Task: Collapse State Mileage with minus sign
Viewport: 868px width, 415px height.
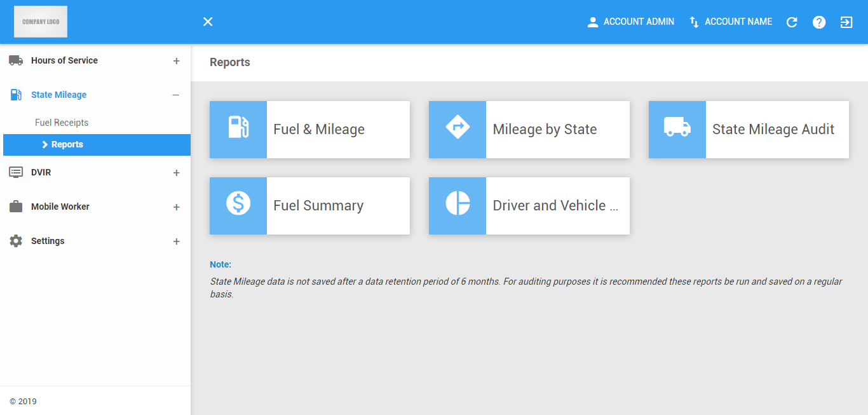Action: coord(176,95)
